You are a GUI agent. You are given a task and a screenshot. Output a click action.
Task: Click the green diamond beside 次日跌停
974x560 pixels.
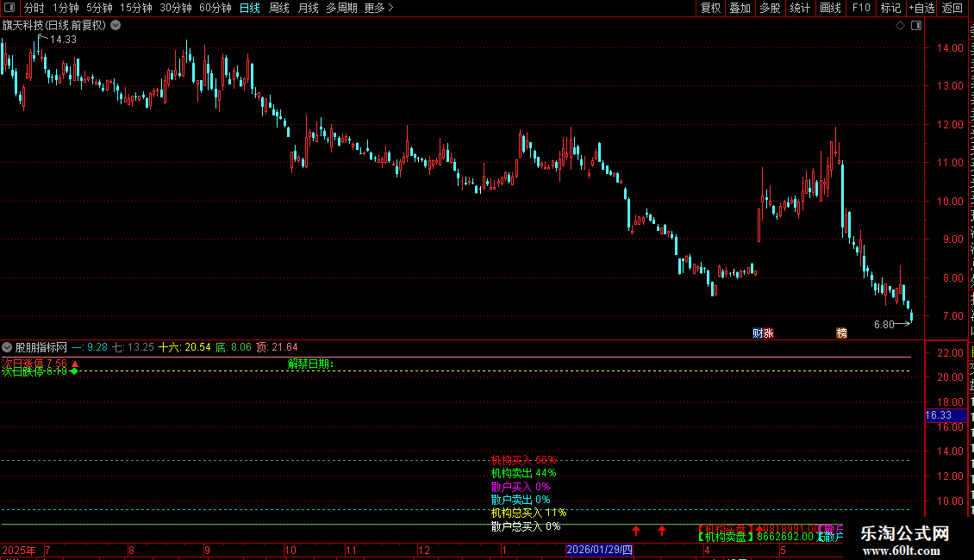(74, 371)
